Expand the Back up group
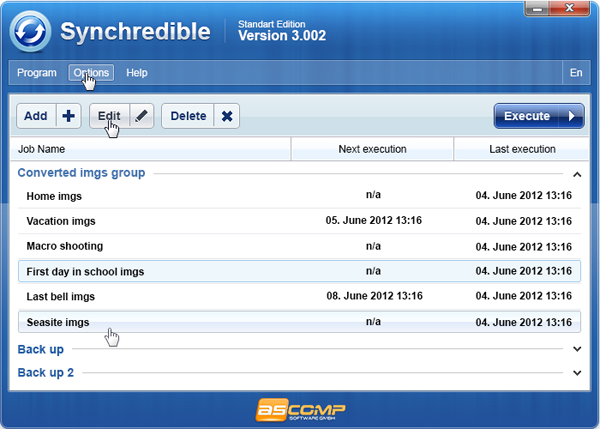Screen dimensions: 600x429 (576, 349)
